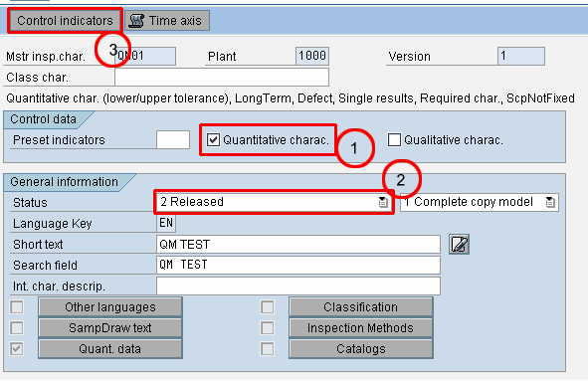The image size is (588, 381).
Task: Click the Other languages button
Action: pos(110,307)
